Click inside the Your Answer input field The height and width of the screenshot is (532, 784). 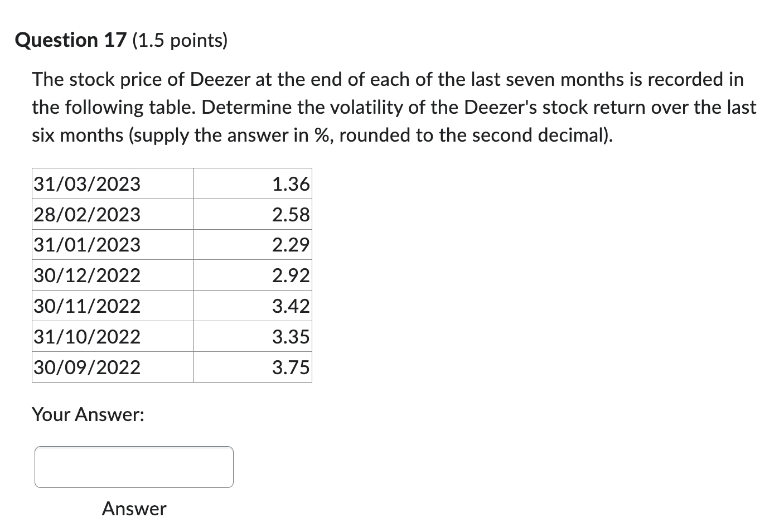134,467
